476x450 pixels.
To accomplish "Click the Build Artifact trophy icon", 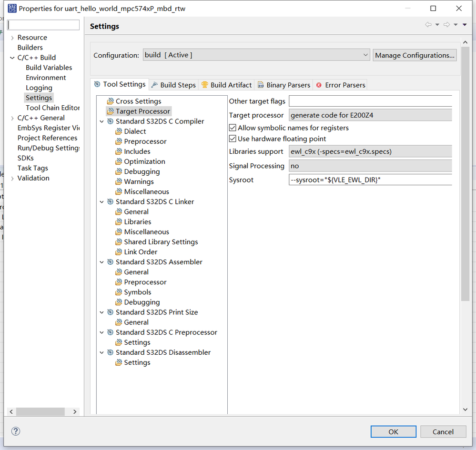I will 205,85.
